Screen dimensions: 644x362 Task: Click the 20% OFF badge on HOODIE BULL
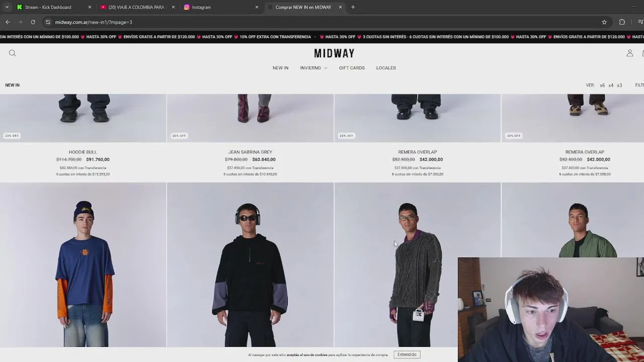12,136
